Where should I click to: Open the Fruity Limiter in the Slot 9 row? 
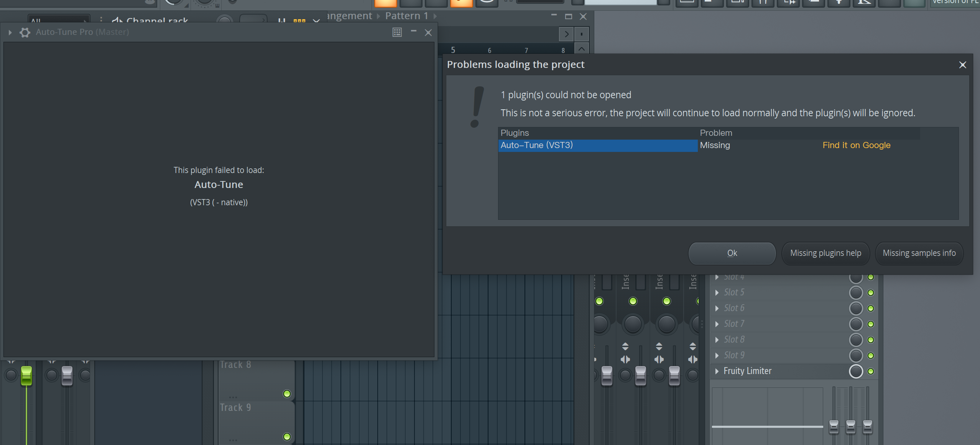point(747,371)
